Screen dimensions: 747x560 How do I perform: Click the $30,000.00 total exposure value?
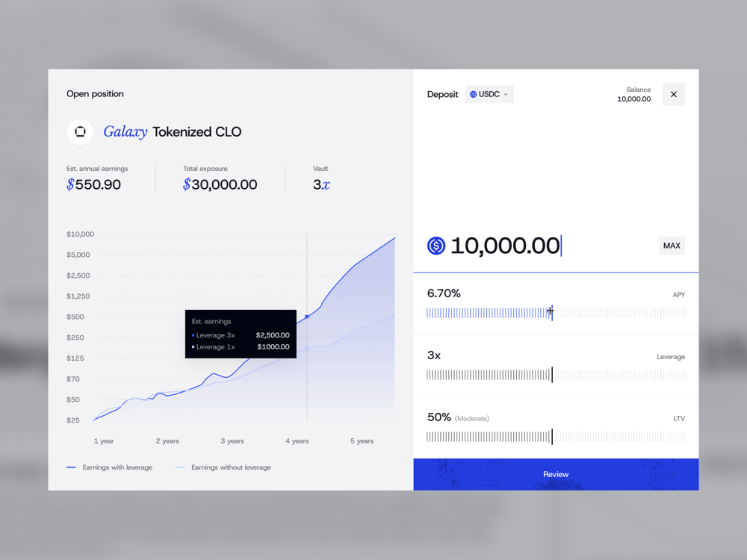[220, 184]
